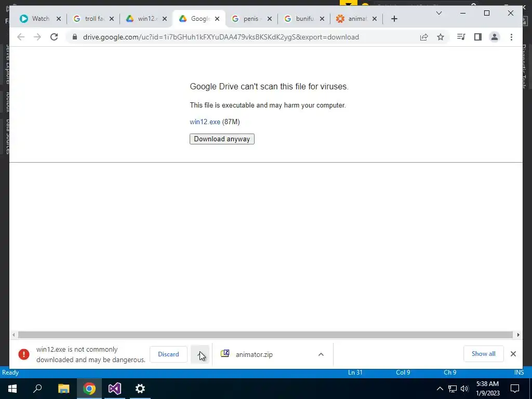Open the media controls icon
Image resolution: width=532 pixels, height=399 pixels.
point(461,37)
